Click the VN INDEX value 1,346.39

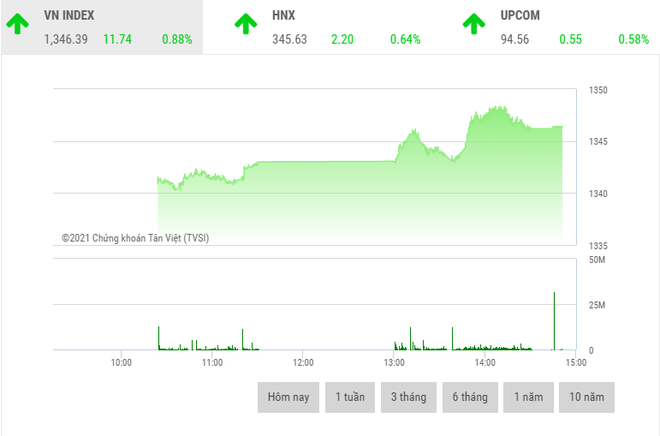click(x=66, y=40)
